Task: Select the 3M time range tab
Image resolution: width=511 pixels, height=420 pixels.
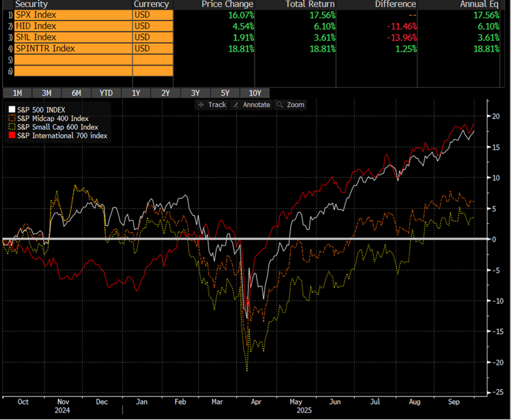Action: tap(47, 93)
